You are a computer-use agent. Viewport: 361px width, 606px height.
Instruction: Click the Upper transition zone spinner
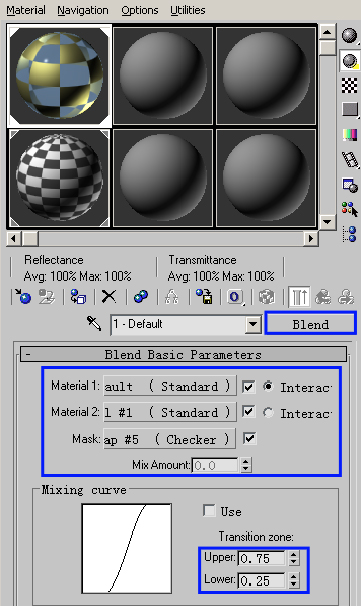click(x=294, y=558)
